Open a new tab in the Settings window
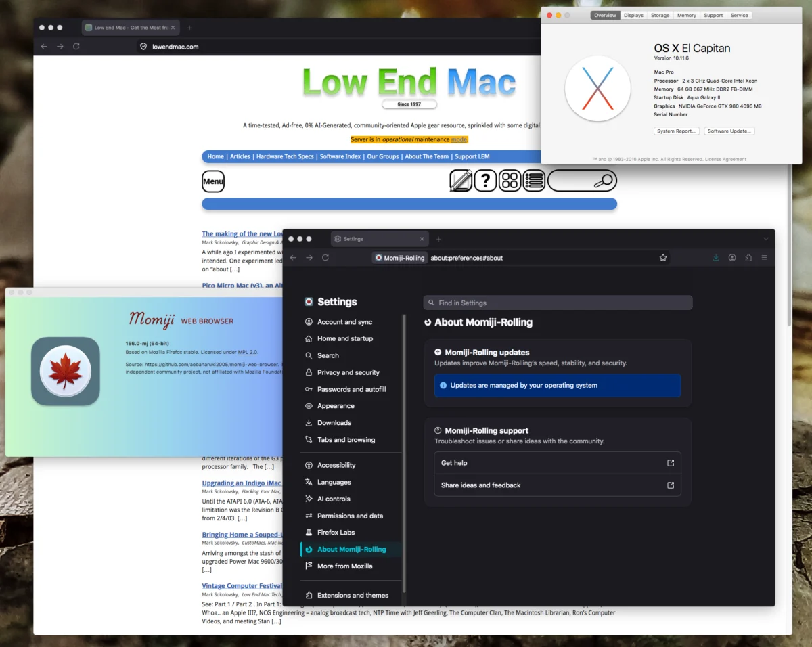This screenshot has height=647, width=812. tap(438, 239)
